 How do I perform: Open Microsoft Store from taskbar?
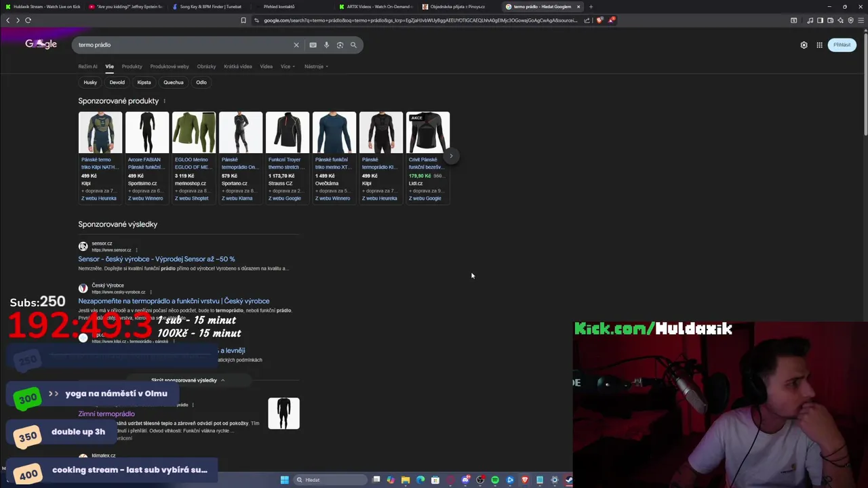click(435, 480)
